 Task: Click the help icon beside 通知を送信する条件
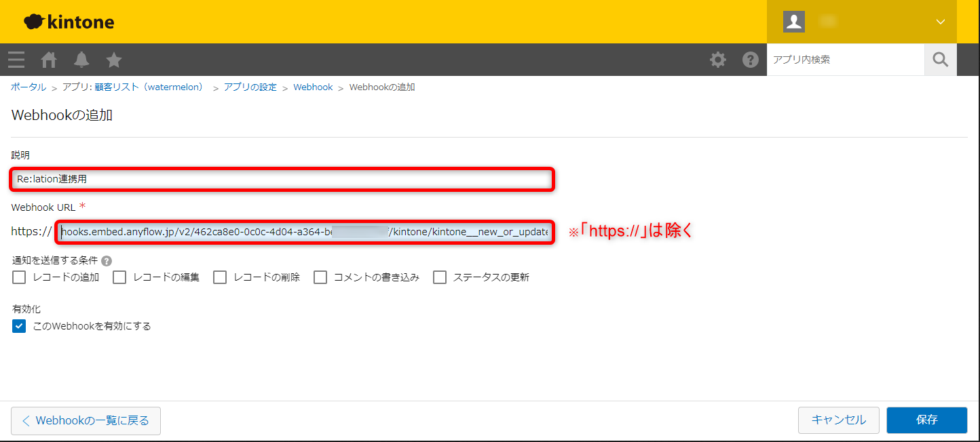click(x=107, y=261)
